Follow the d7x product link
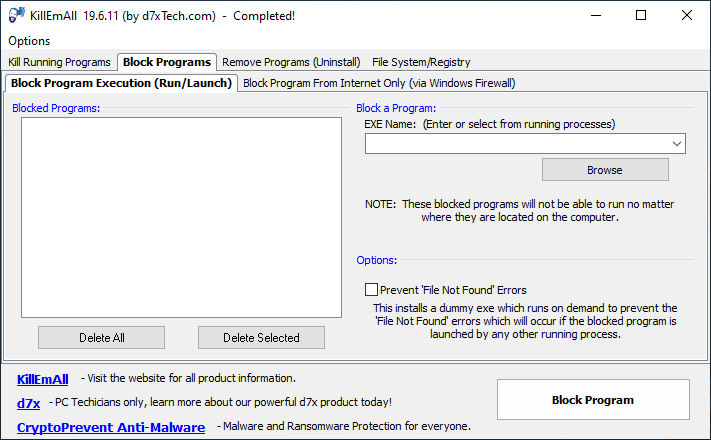Image resolution: width=711 pixels, height=440 pixels. (29, 403)
